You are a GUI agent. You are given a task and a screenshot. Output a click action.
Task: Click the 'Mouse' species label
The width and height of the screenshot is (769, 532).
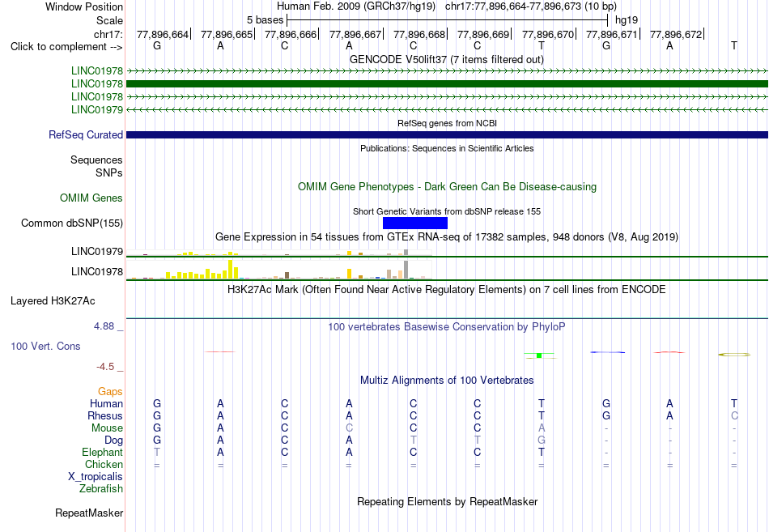point(107,428)
